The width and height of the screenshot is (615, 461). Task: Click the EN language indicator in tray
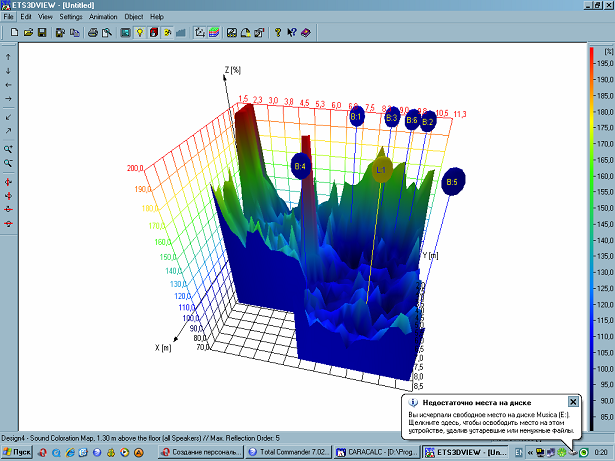click(x=519, y=453)
